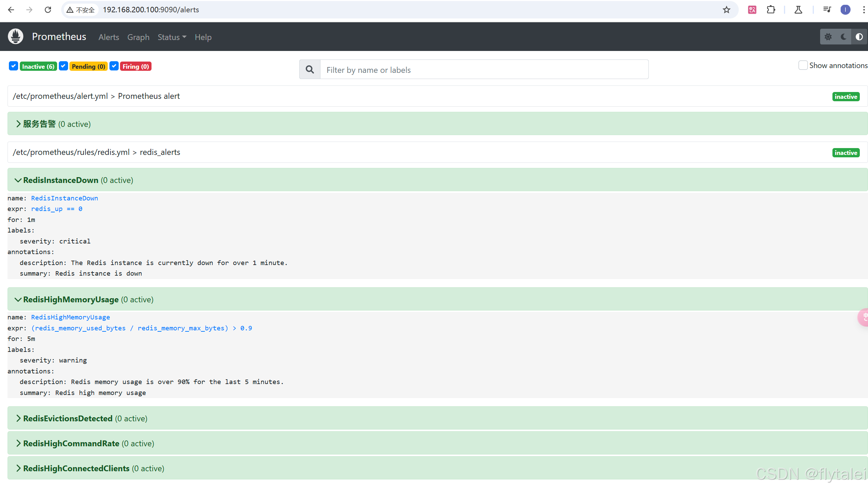The width and height of the screenshot is (868, 488).
Task: Expand the 服务告警 alert rule
Action: tap(39, 124)
